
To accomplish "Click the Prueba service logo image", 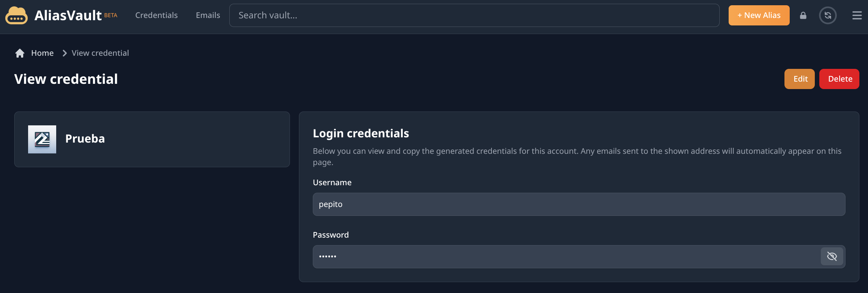I will tap(42, 139).
